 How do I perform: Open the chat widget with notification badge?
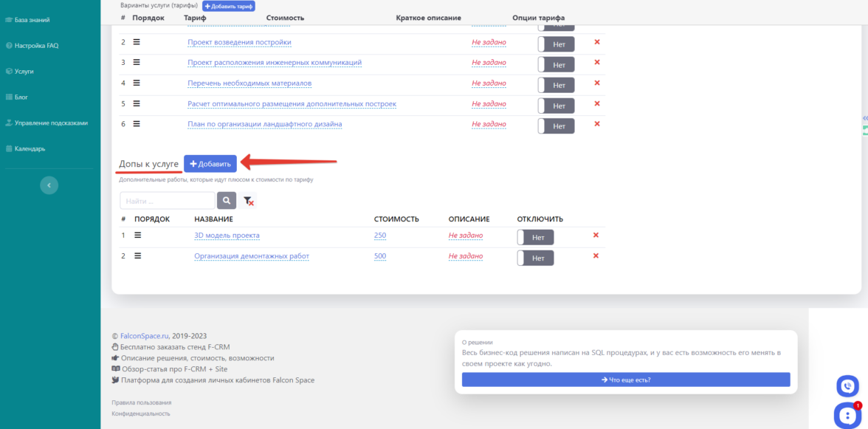(x=846, y=416)
